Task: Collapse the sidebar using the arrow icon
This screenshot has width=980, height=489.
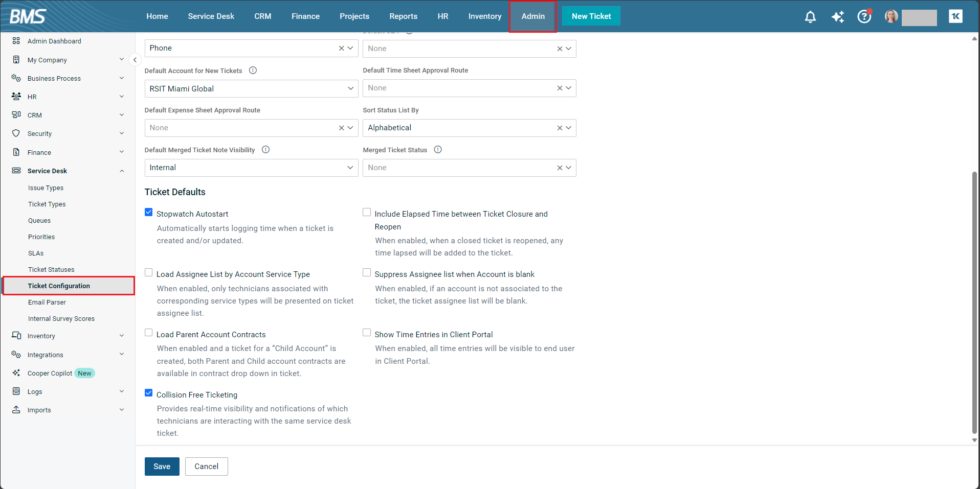Action: click(135, 60)
